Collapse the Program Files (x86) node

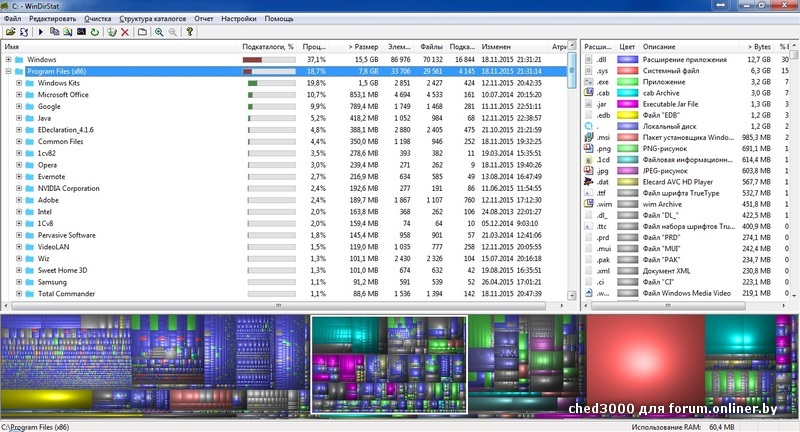[x=8, y=71]
